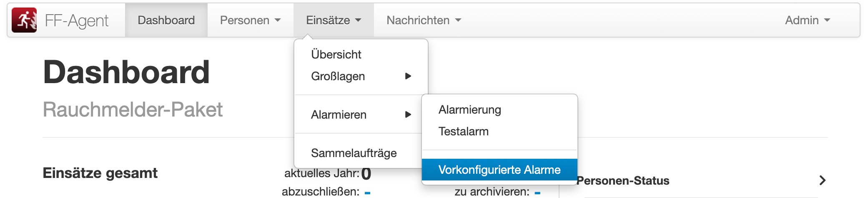The height and width of the screenshot is (198, 868).
Task: Open the Admin user menu
Action: (807, 20)
